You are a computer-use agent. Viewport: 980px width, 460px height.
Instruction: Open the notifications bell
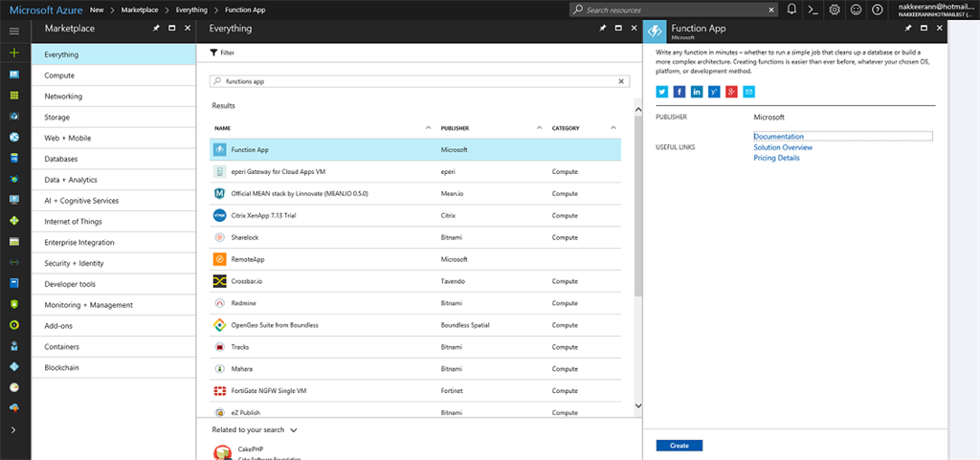click(x=791, y=9)
